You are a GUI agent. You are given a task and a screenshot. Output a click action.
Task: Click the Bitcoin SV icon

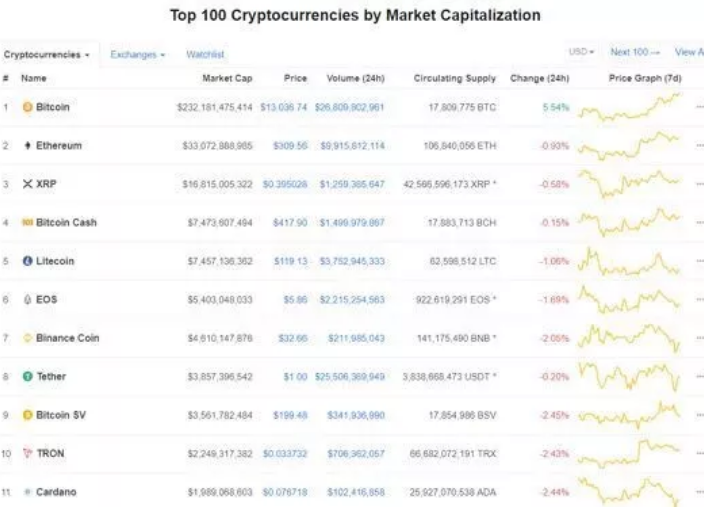pyautogui.click(x=27, y=415)
